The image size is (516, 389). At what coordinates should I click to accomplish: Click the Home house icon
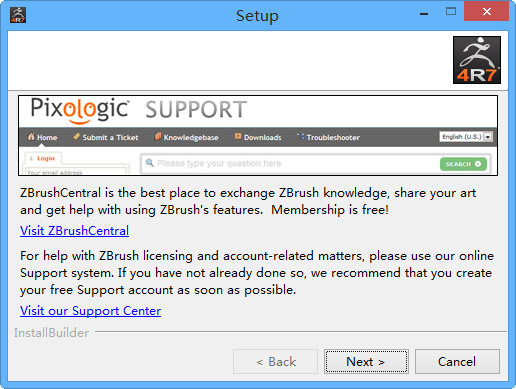[31, 137]
